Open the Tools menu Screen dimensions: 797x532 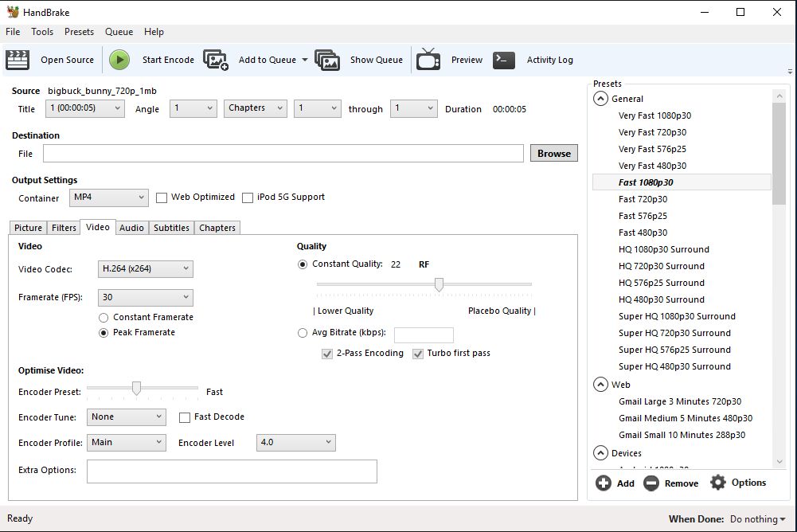(42, 32)
